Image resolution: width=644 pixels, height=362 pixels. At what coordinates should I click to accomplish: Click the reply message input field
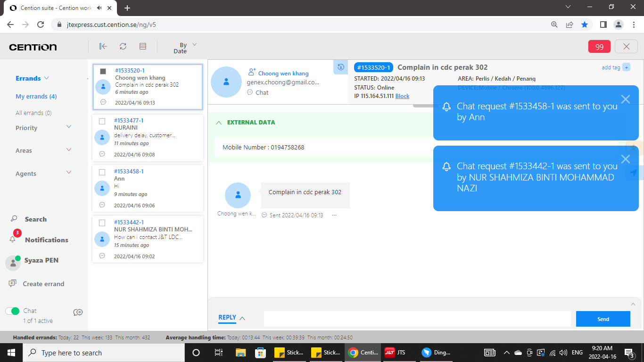point(417,319)
